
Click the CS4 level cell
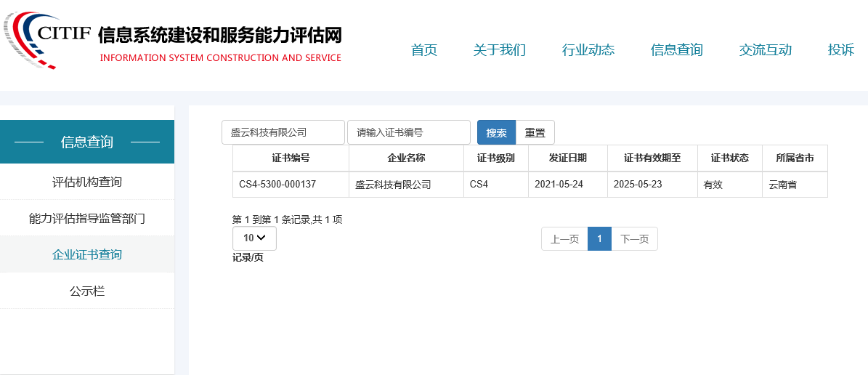point(496,185)
